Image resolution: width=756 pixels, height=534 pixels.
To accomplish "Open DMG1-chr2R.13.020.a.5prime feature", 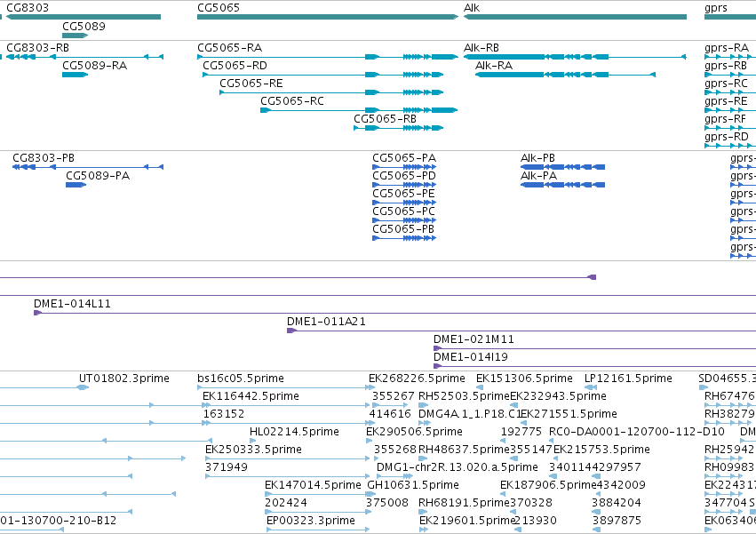I will tap(458, 468).
